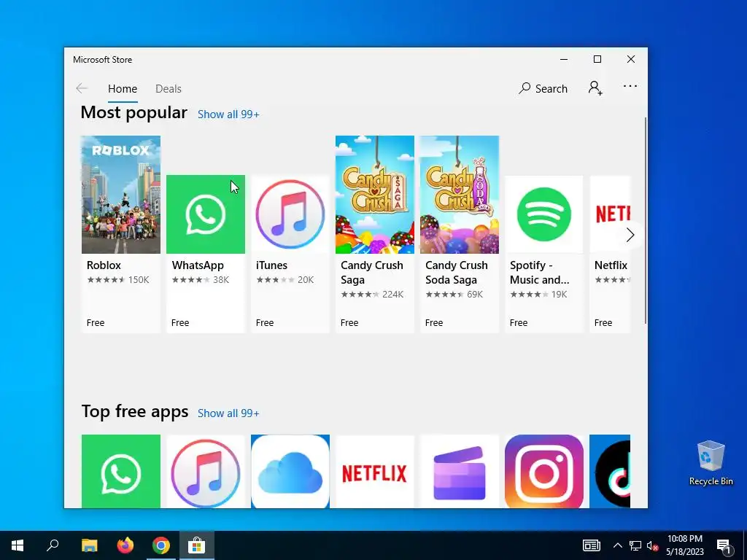Viewport: 747px width, 560px height.
Task: Click the Store vertical scrollbar
Action: (646, 220)
